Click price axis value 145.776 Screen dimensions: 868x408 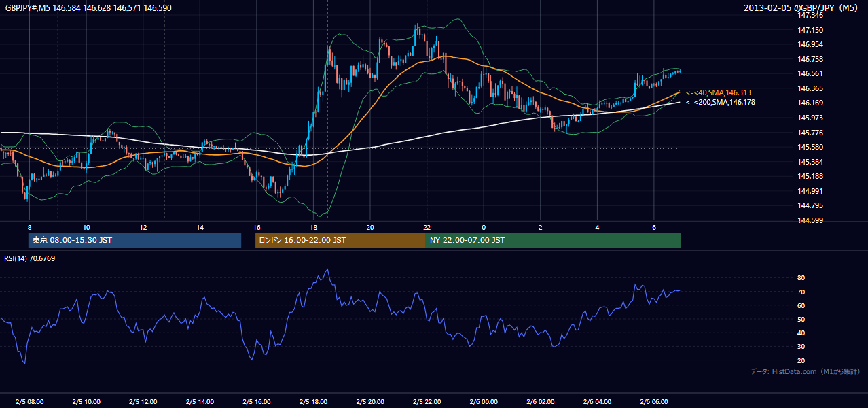(811, 133)
